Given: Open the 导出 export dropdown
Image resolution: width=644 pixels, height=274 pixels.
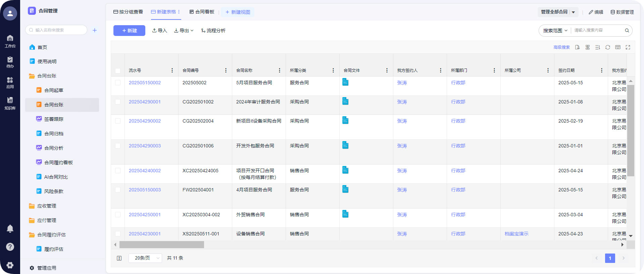Looking at the screenshot, I should pyautogui.click(x=184, y=31).
